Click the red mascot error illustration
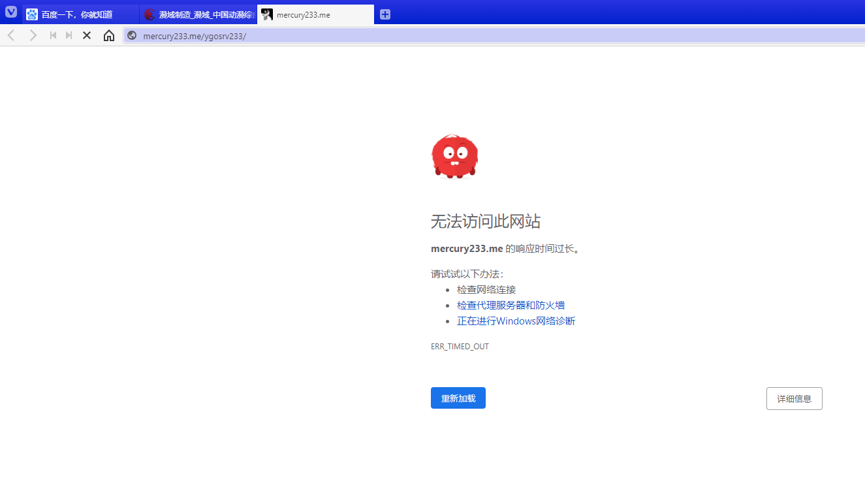 [454, 156]
